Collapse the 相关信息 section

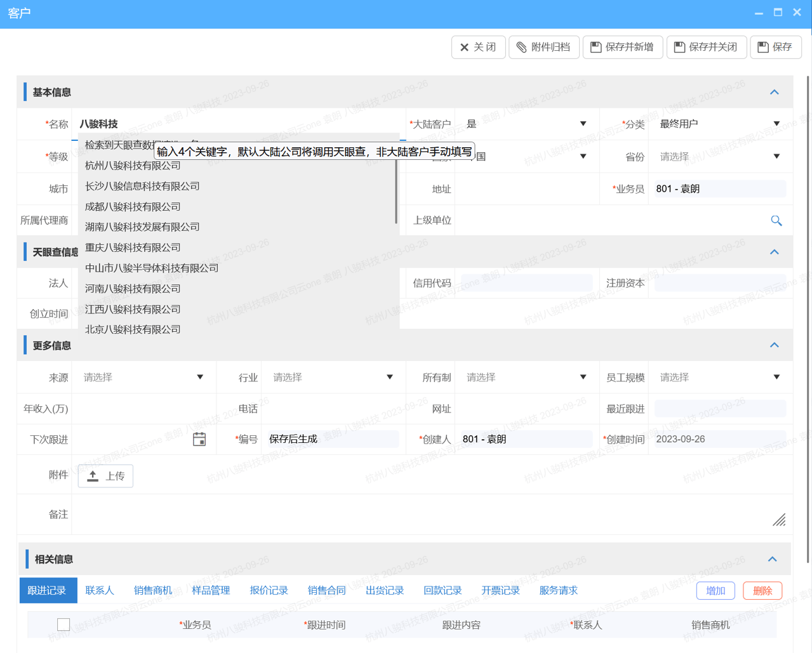772,559
